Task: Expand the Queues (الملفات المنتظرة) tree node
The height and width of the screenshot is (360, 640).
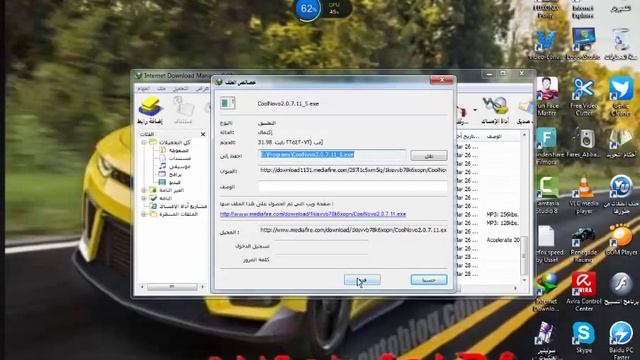Action: pos(144,214)
